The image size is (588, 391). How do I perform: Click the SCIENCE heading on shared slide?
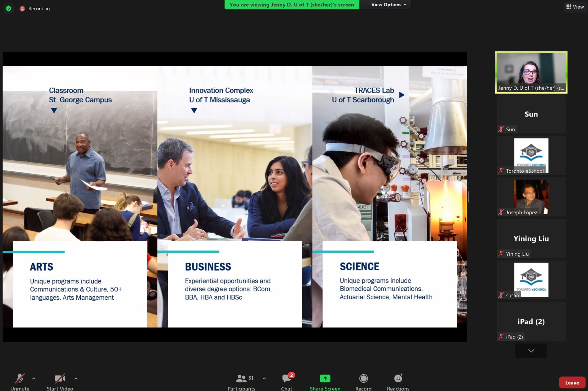359,267
